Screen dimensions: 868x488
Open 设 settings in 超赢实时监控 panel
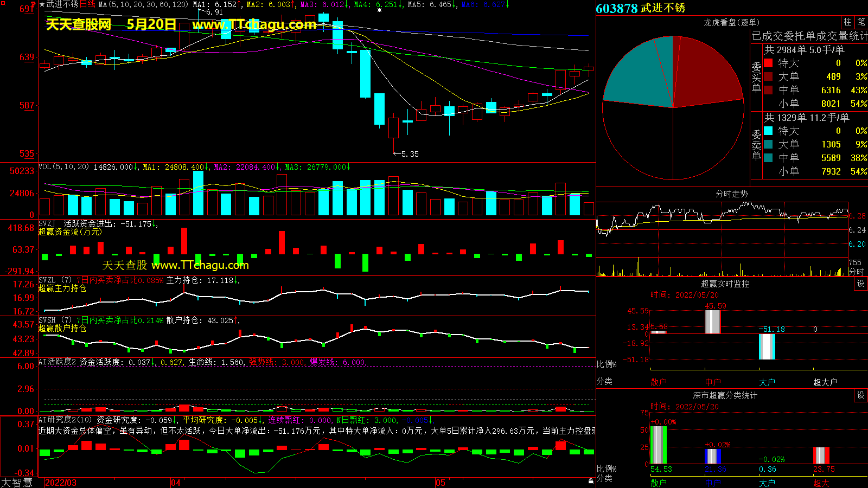[x=860, y=284]
